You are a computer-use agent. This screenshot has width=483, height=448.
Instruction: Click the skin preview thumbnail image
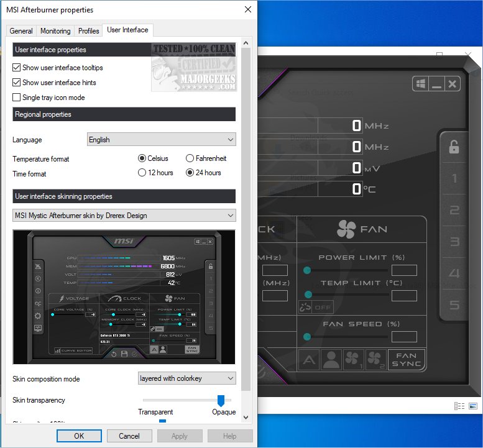coord(124,297)
